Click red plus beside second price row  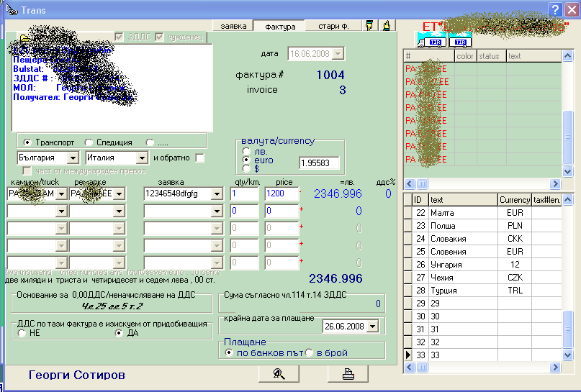[301, 209]
